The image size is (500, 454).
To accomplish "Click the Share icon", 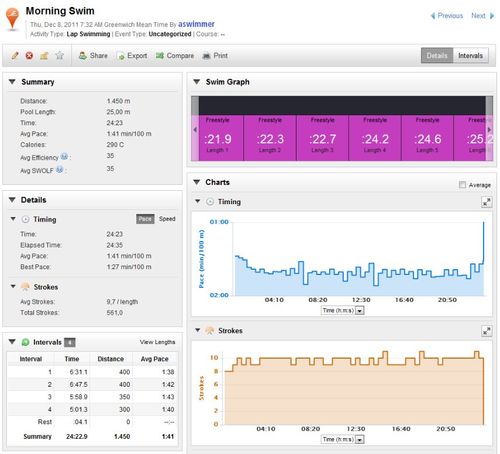I will [83, 56].
